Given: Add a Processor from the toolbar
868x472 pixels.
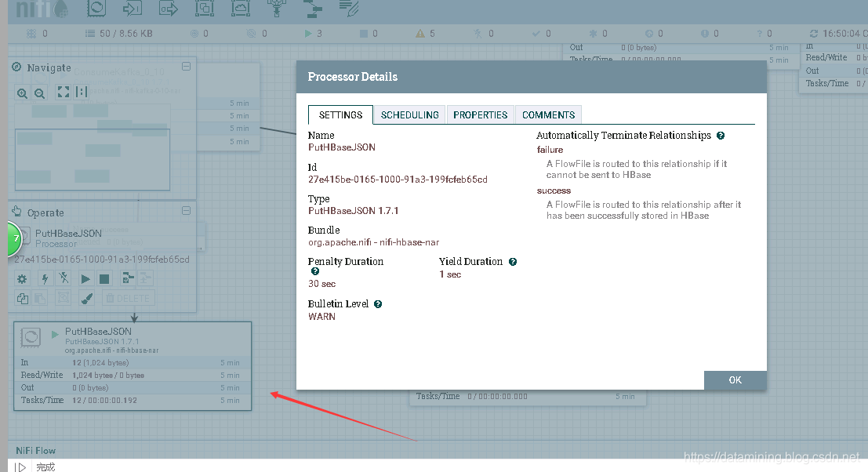Looking at the screenshot, I should click(x=96, y=9).
